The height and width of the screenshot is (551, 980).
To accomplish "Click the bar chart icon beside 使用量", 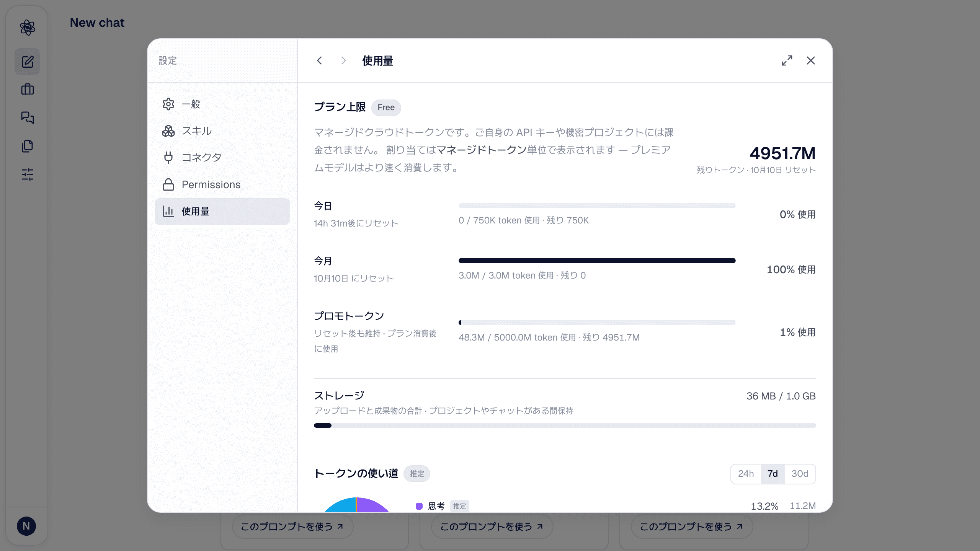I will [x=168, y=211].
